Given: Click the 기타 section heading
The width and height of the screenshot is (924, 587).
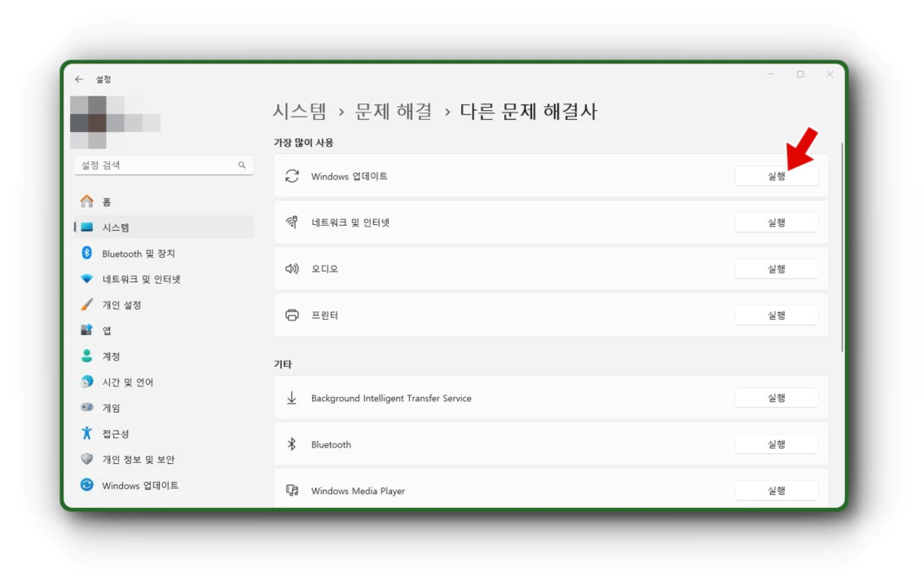Looking at the screenshot, I should (283, 364).
